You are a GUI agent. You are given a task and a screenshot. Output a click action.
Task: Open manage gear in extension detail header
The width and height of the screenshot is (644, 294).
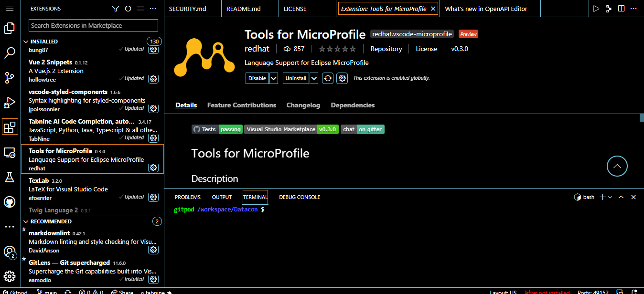point(342,78)
